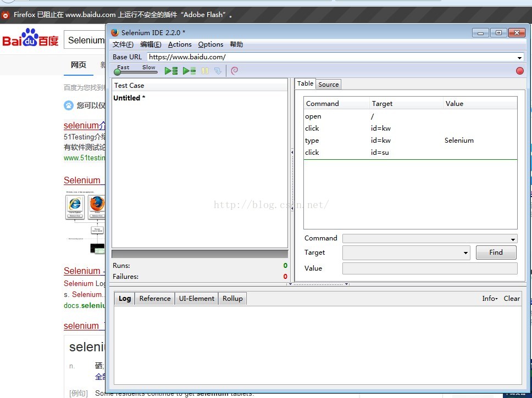Click the Test Case list header
Image resolution: width=532 pixels, height=398 pixels.
click(200, 86)
